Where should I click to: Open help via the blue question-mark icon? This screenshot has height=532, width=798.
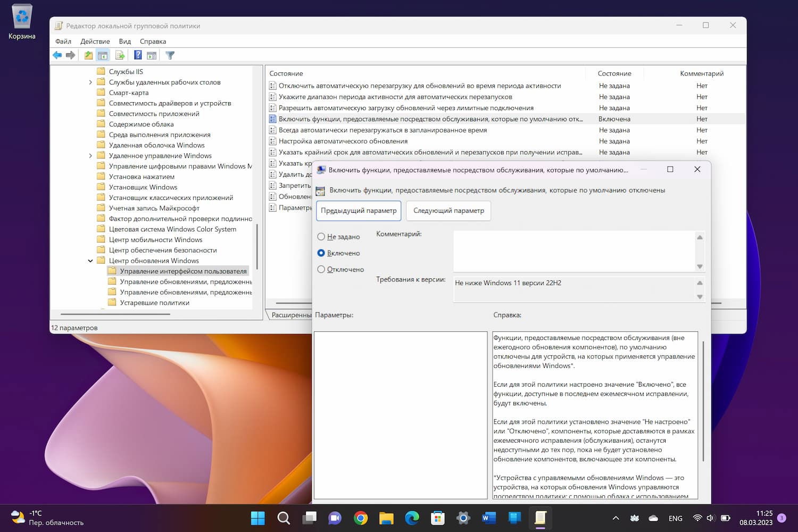pos(138,55)
